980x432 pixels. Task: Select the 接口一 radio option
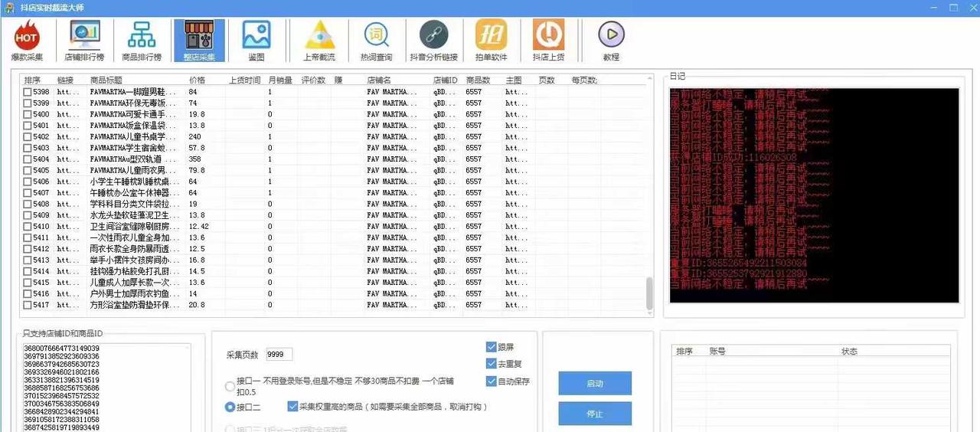coord(230,386)
